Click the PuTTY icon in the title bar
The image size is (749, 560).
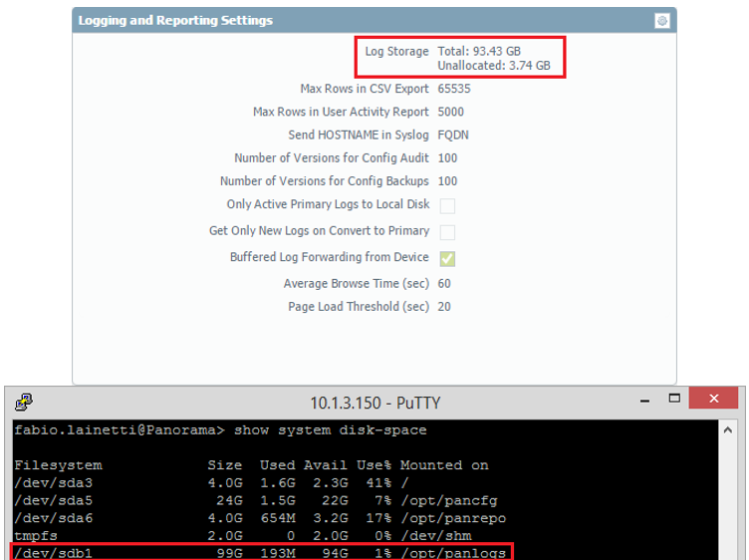click(x=23, y=403)
